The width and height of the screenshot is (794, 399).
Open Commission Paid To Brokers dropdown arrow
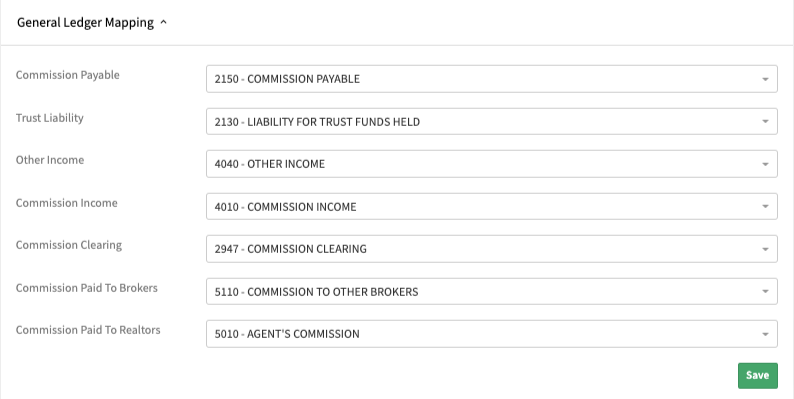click(765, 292)
